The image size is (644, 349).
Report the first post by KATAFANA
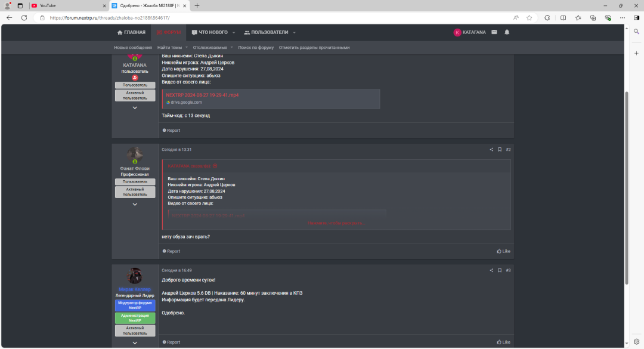171,130
